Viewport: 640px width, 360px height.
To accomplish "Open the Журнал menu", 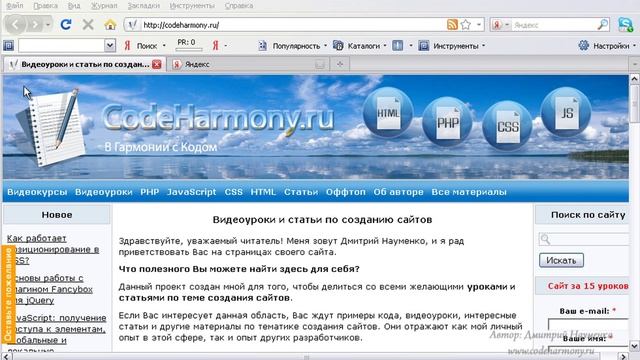I will tap(104, 6).
